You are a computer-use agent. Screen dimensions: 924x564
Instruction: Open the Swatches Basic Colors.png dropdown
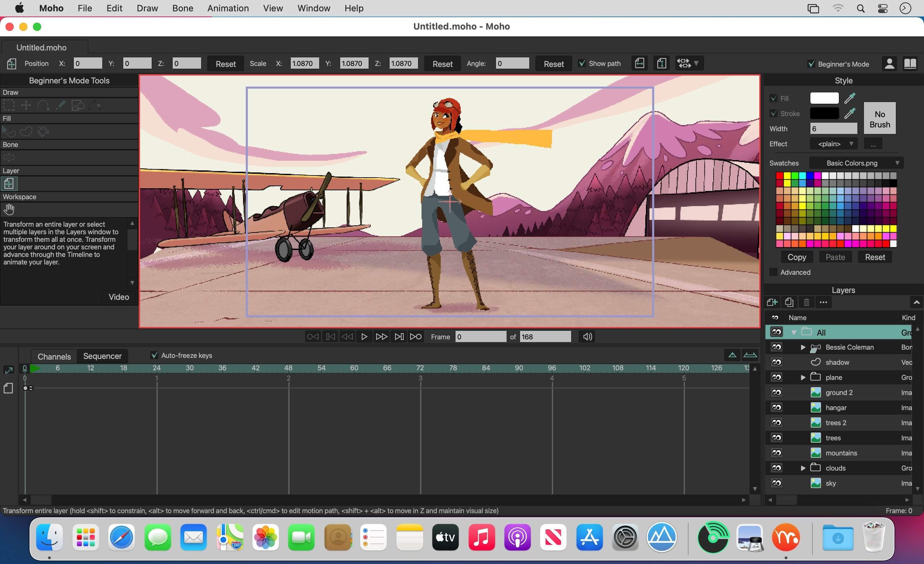856,163
